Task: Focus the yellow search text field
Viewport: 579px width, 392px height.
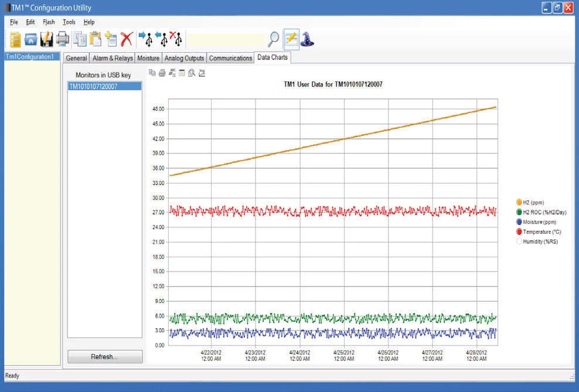Action: pos(226,40)
